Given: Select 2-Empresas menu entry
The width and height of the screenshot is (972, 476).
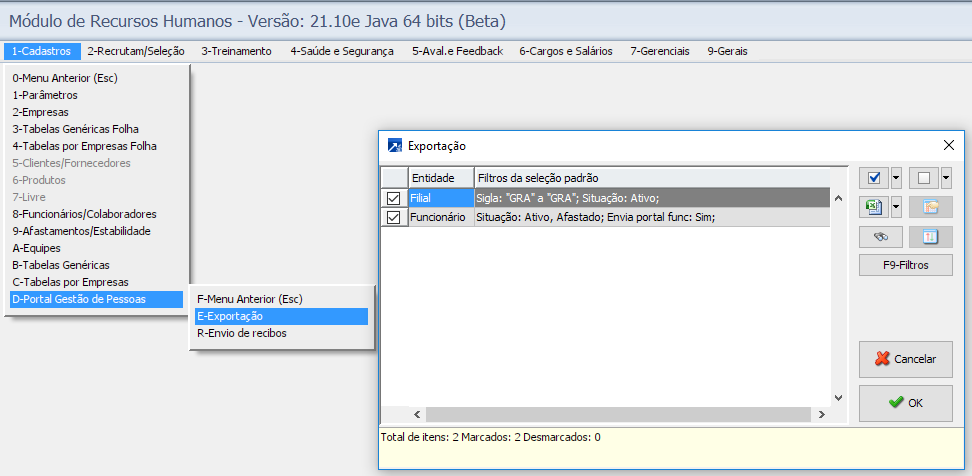Looking at the screenshot, I should 96,112.
